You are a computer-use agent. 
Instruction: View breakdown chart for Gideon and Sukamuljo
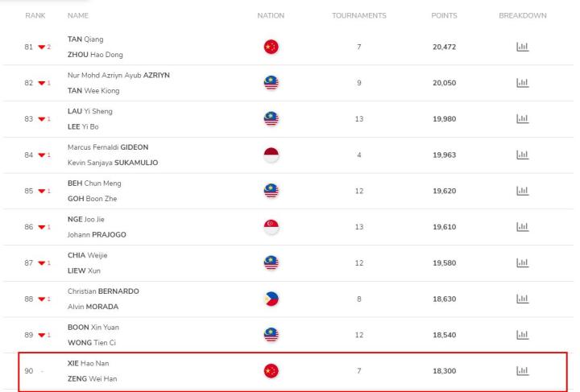[x=522, y=155]
